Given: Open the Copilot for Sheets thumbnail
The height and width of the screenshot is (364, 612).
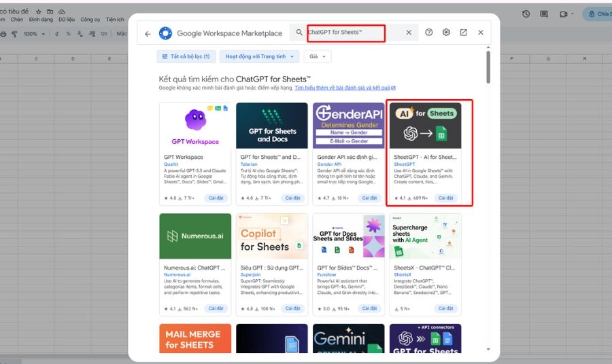Looking at the screenshot, I should [x=272, y=236].
